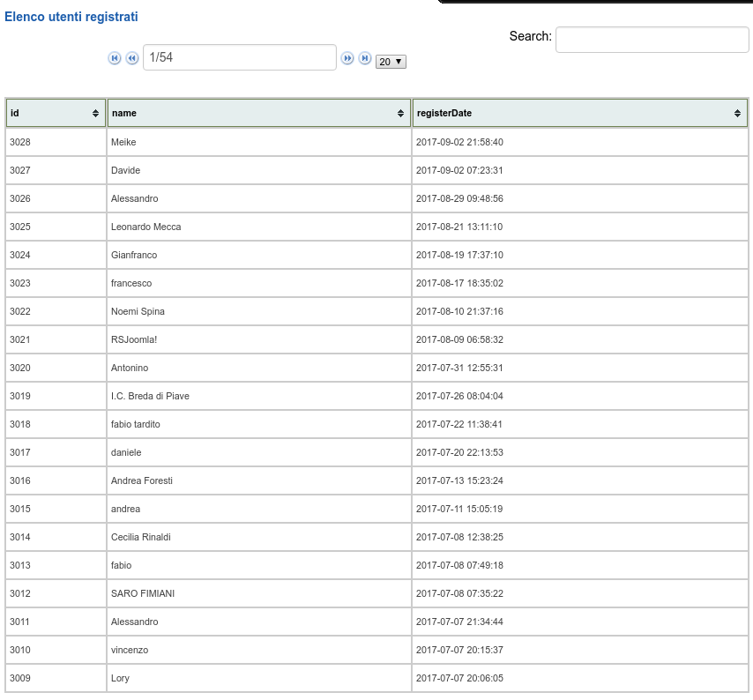753x700 pixels.
Task: Click inside the Search input box
Action: click(651, 39)
